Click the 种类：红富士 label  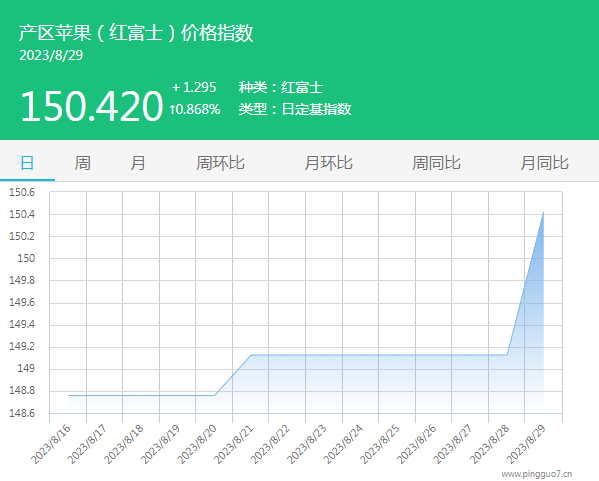[281, 87]
